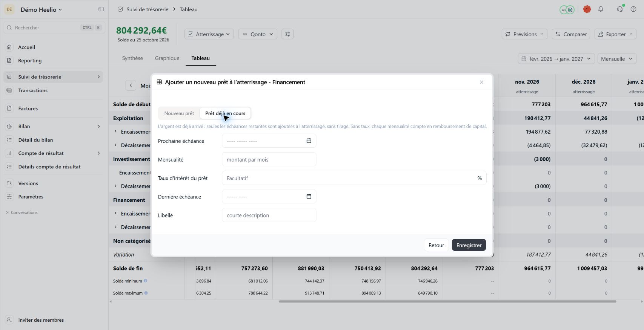Image resolution: width=644 pixels, height=330 pixels.
Task: Open the Mensuelle period dropdown
Action: 617,59
